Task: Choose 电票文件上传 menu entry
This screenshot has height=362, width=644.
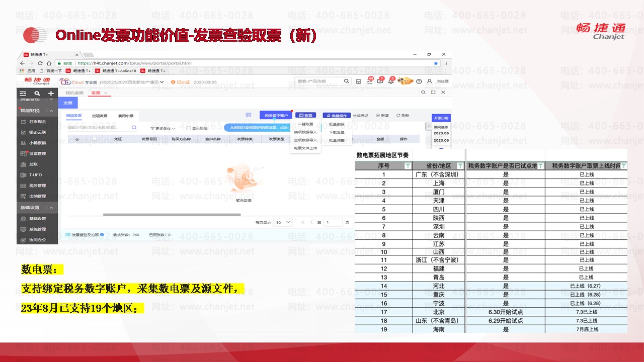Action: pyautogui.click(x=306, y=148)
